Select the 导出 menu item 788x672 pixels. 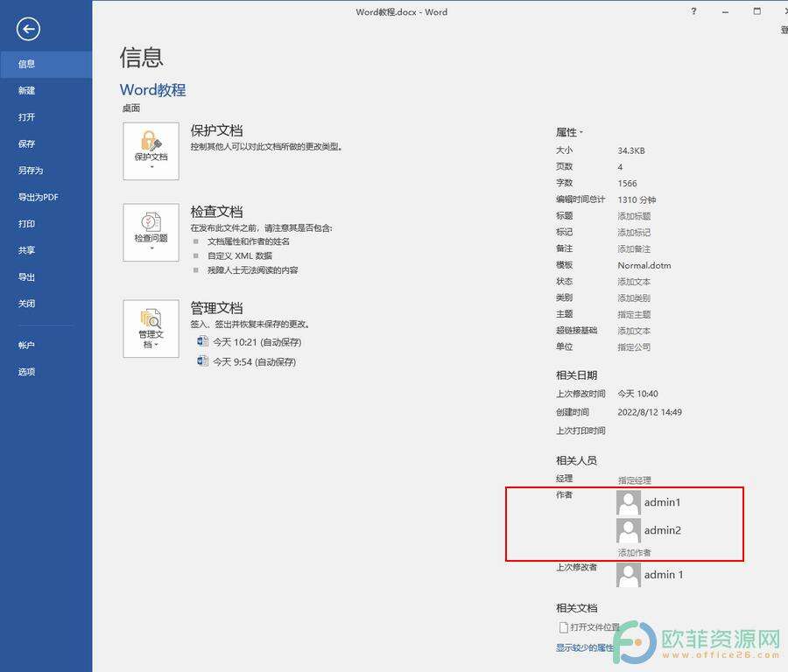46,276
